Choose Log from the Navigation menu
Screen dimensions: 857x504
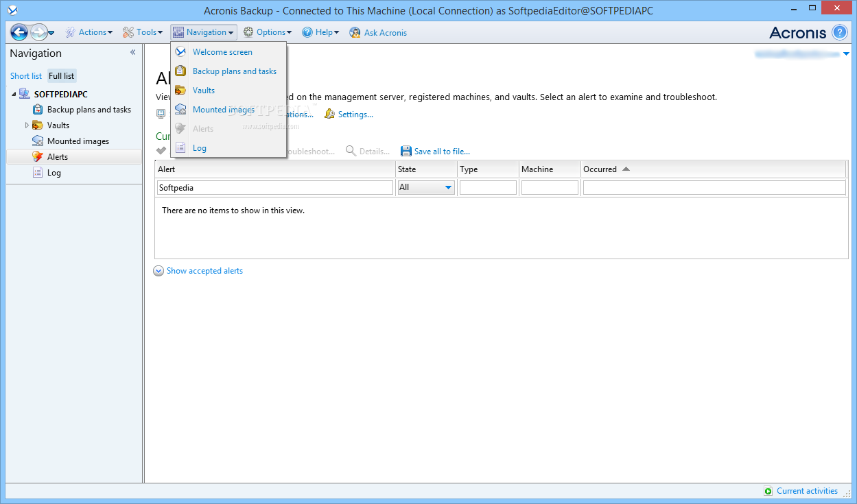[x=200, y=148]
